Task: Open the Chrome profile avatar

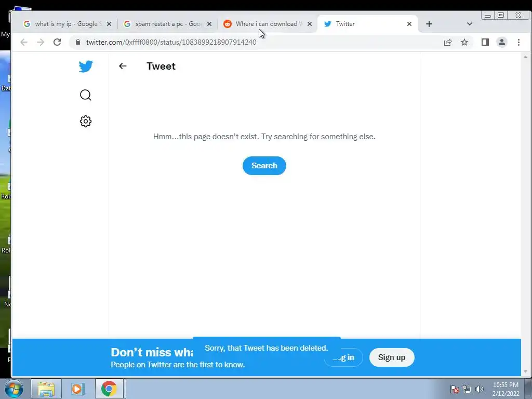Action: click(x=501, y=42)
